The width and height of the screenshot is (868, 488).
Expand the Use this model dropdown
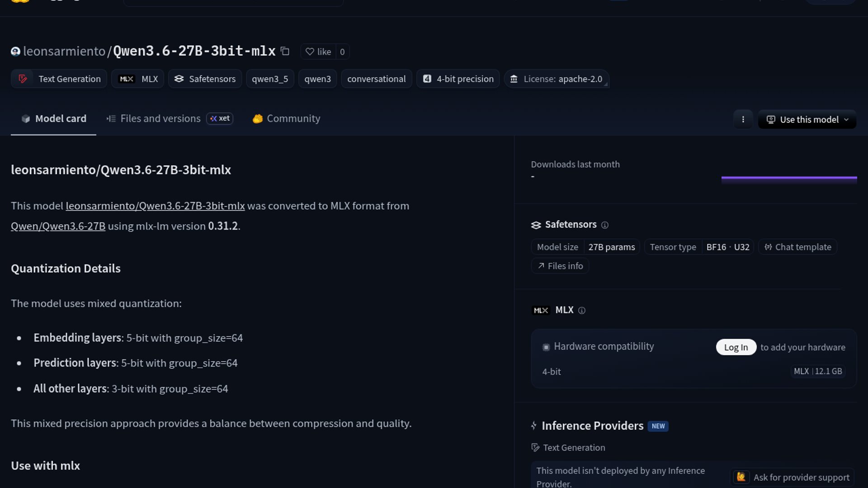(807, 119)
